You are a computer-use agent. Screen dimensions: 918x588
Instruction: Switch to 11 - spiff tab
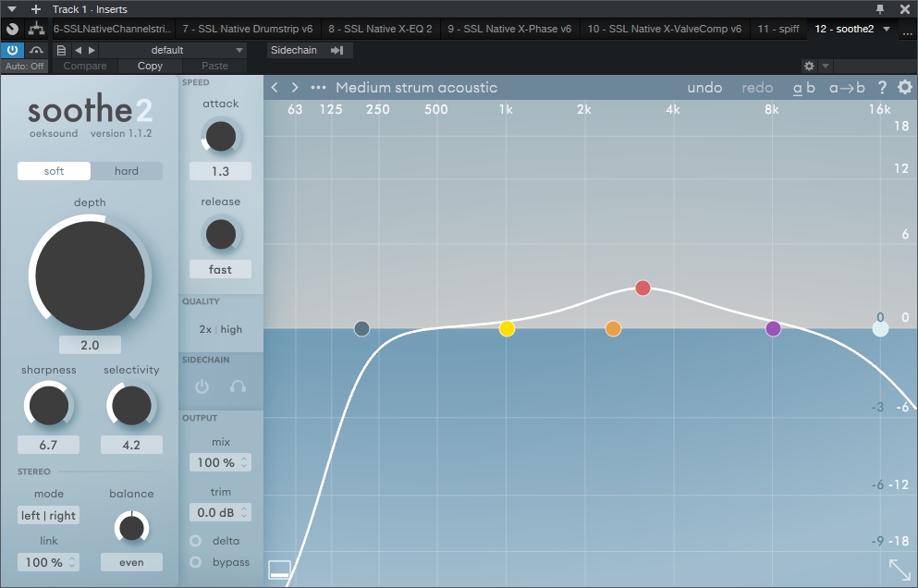778,29
